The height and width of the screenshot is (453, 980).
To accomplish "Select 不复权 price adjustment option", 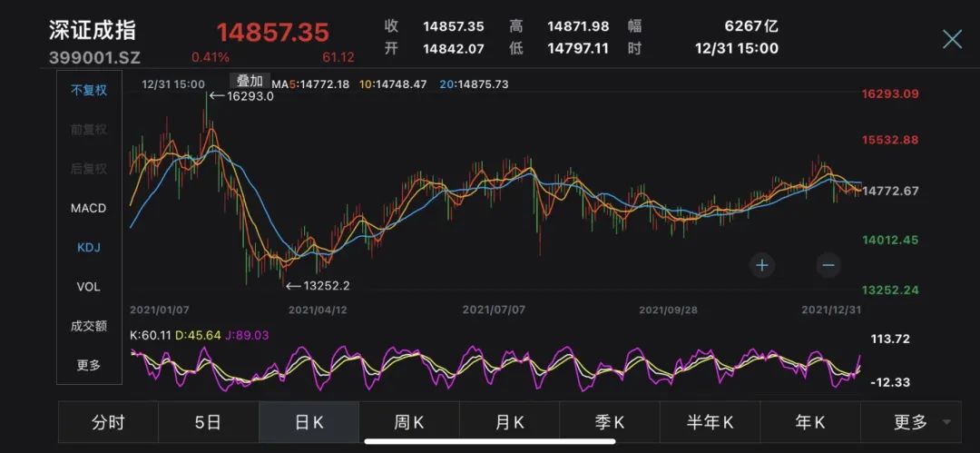I will [x=89, y=91].
